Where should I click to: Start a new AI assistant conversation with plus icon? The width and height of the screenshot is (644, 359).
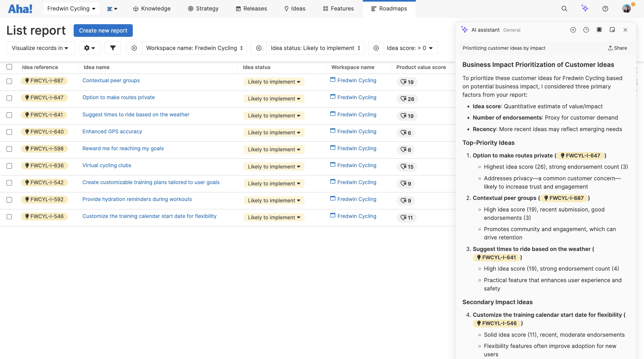coord(573,30)
